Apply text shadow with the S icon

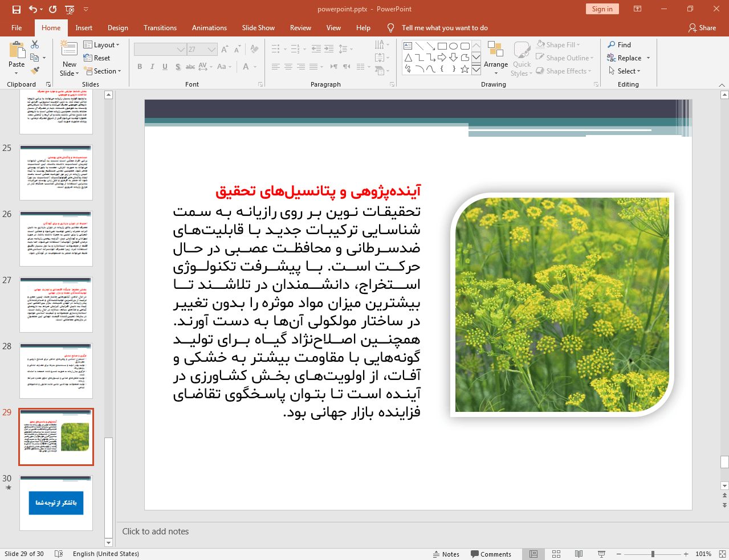point(178,67)
